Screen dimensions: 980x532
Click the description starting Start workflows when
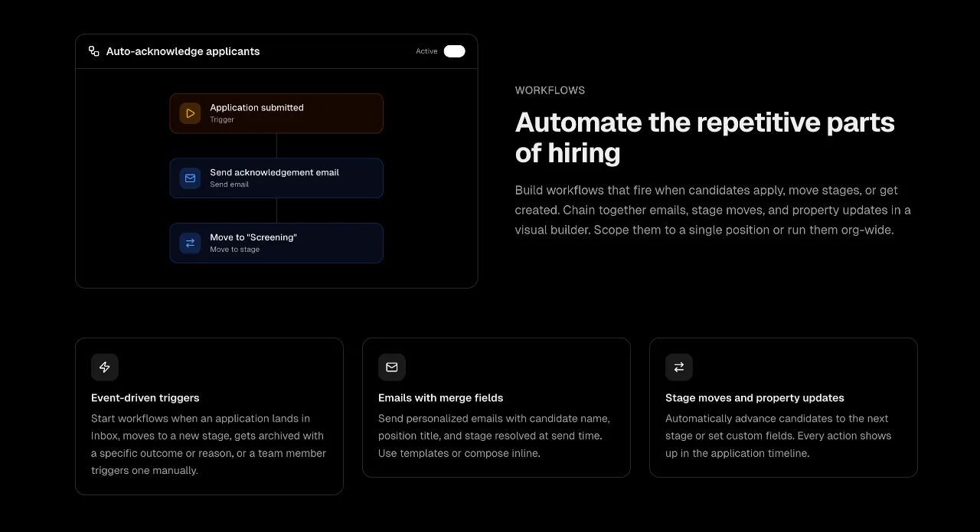pos(208,445)
